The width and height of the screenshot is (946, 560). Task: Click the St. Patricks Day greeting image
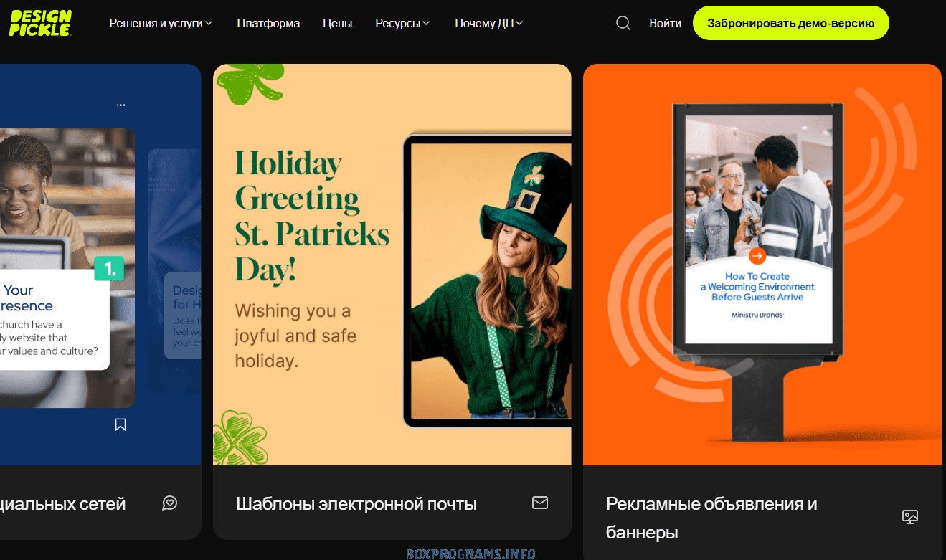[392, 265]
